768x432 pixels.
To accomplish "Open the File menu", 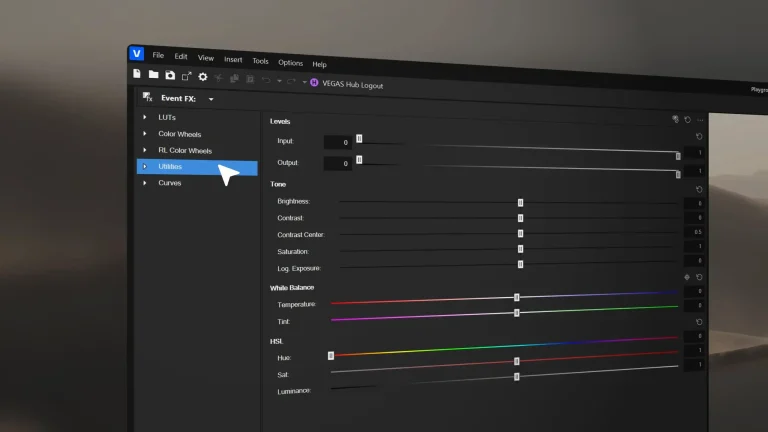I will pos(158,55).
